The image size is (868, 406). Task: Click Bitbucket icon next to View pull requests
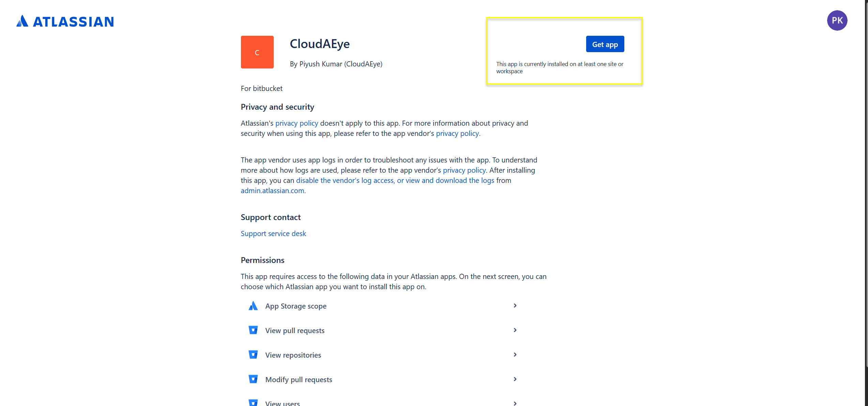[253, 330]
